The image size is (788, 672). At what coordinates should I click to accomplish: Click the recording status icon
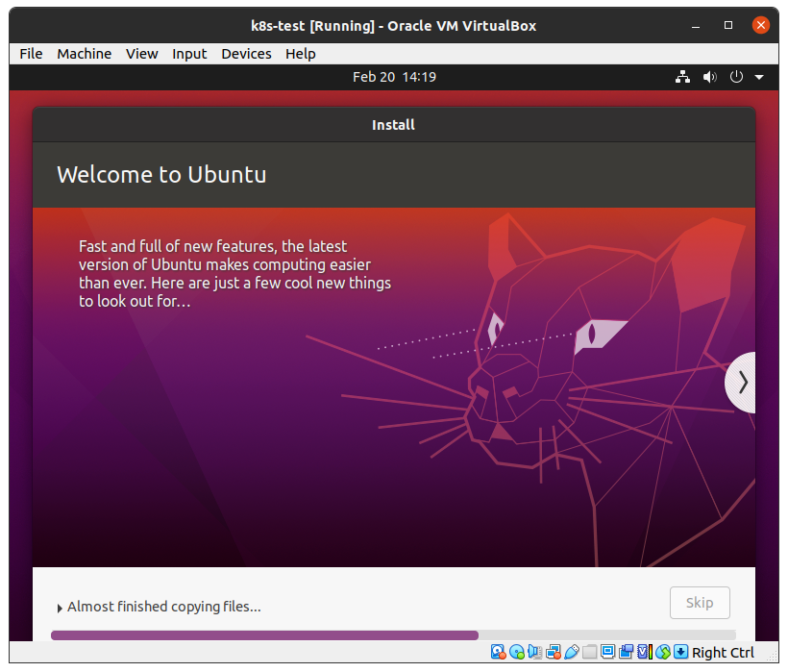[x=627, y=652]
